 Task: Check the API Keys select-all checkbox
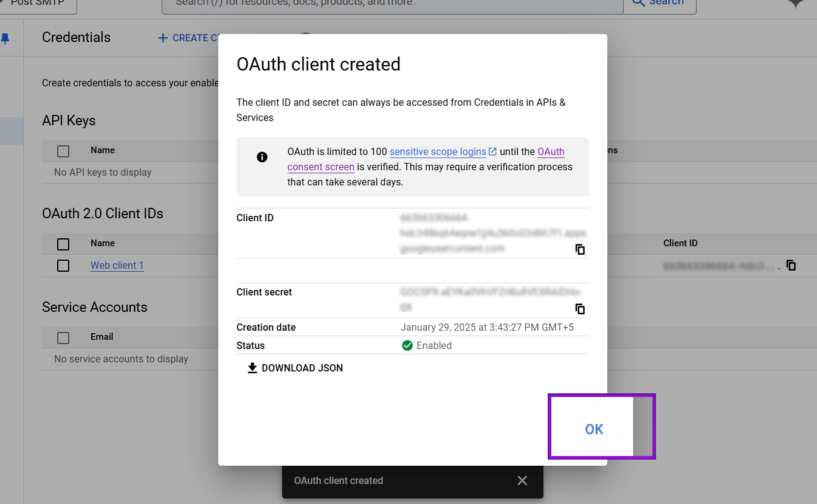coord(63,151)
